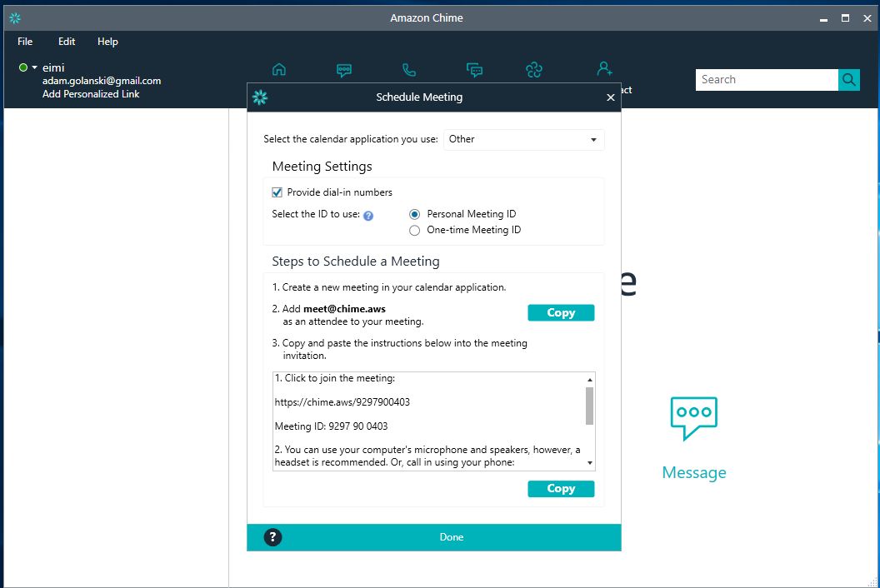Click the Schedule Meeting dialog logo icon
Viewport: 880px width, 588px height.
(260, 97)
